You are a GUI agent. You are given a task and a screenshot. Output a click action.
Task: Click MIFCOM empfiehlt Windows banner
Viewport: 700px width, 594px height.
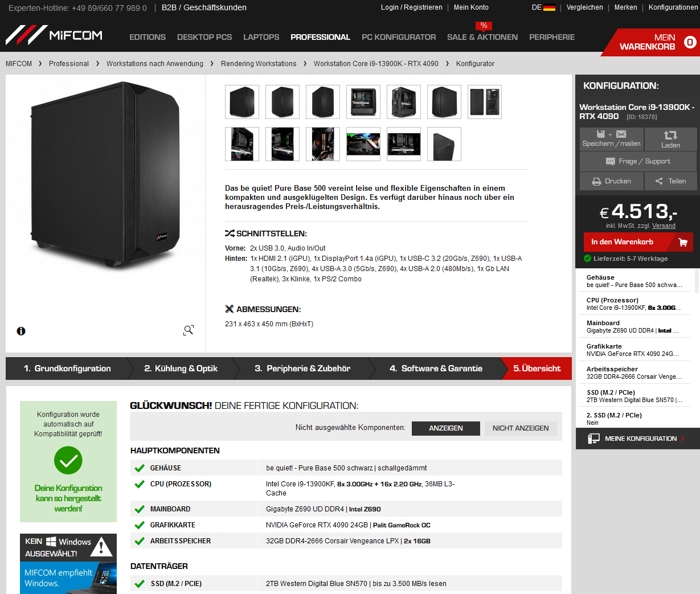tap(68, 578)
